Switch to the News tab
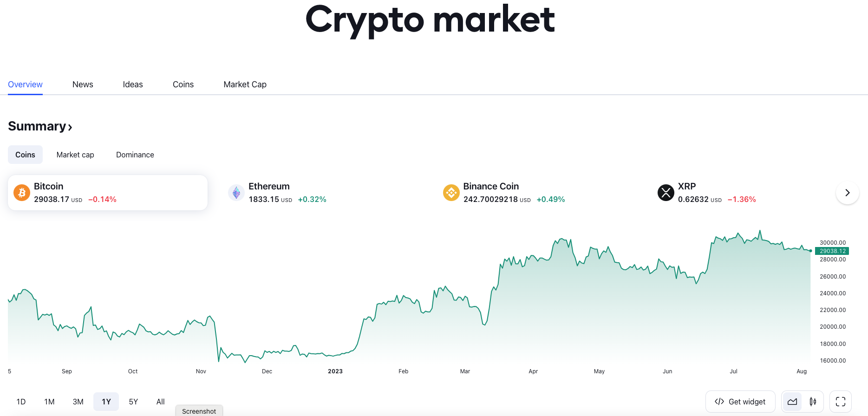 click(x=83, y=84)
